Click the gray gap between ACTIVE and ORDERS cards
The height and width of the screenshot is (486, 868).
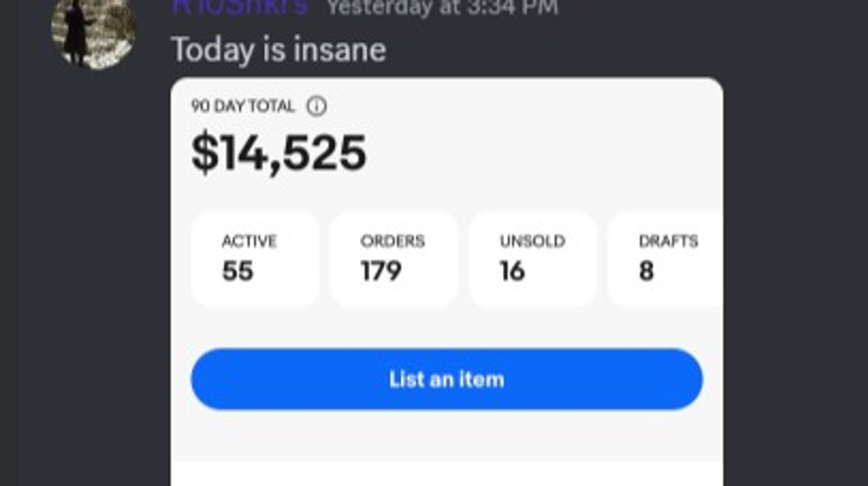[x=324, y=259]
